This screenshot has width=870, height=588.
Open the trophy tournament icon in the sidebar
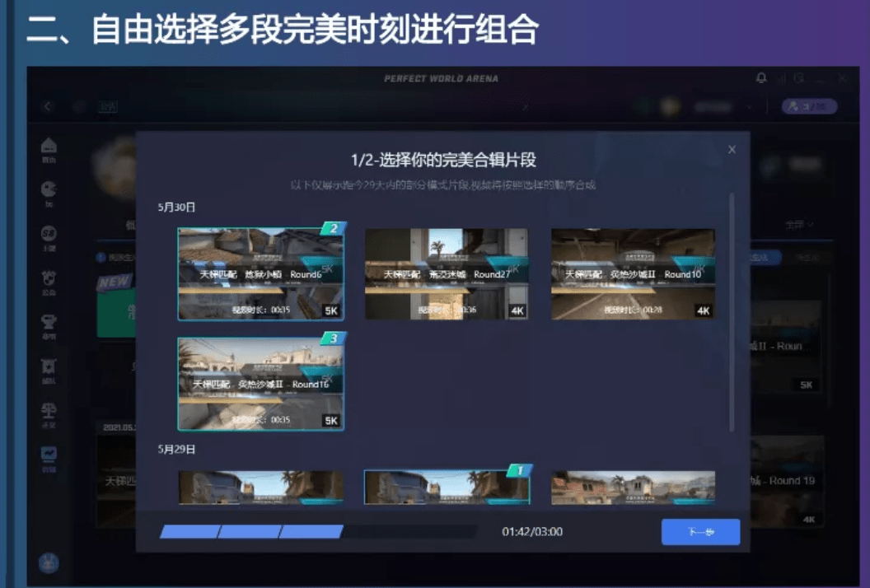pyautogui.click(x=49, y=326)
